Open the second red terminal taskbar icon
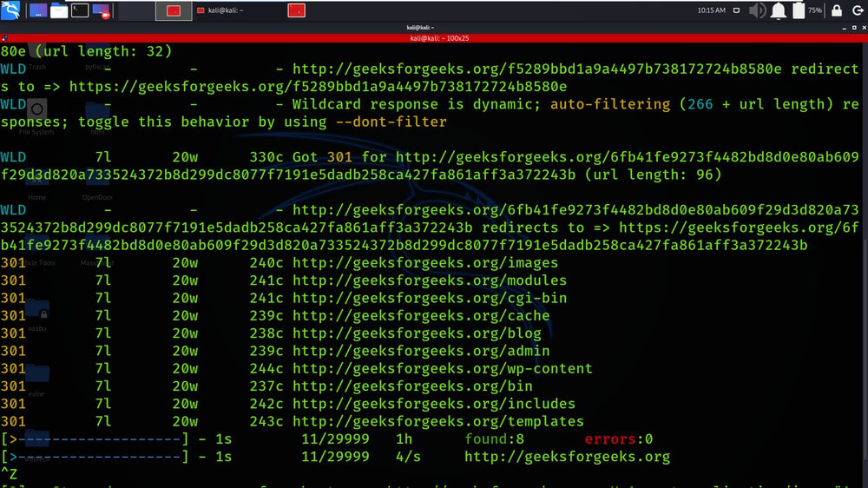This screenshot has width=868, height=488. [x=296, y=10]
